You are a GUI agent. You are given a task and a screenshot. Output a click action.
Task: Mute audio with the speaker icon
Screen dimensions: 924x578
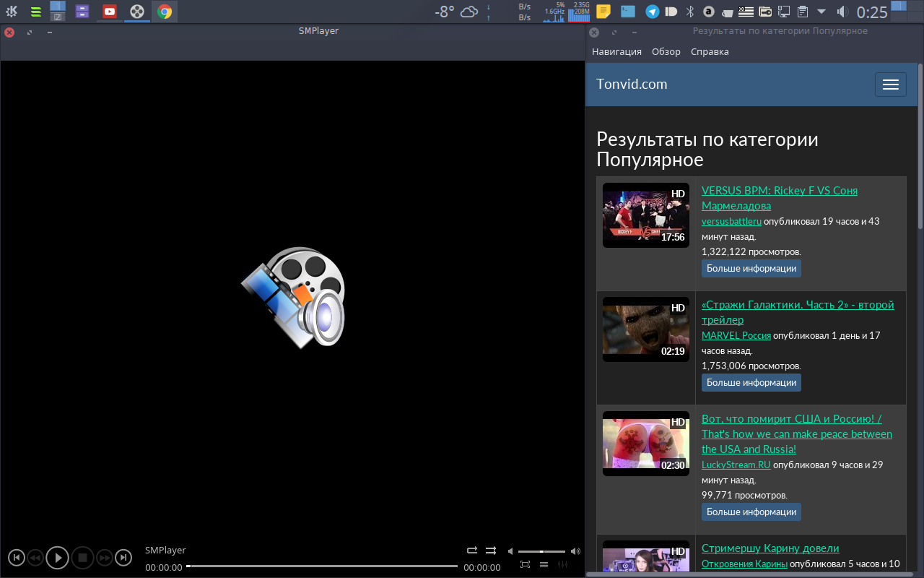pyautogui.click(x=510, y=551)
